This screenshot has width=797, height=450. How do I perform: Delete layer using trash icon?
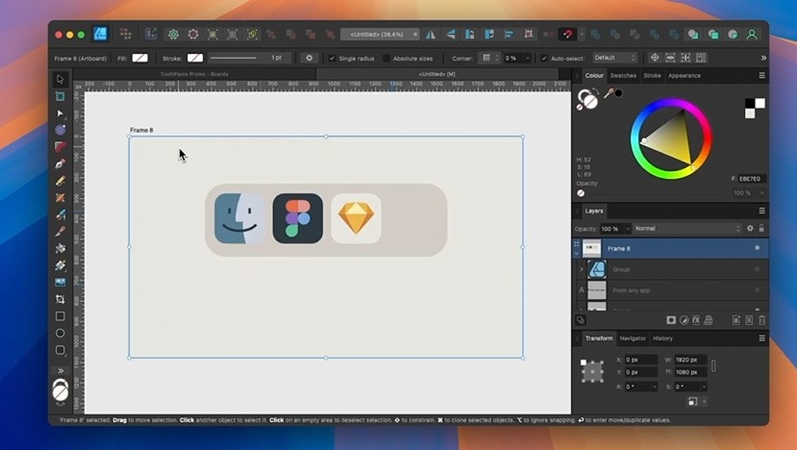coord(762,320)
